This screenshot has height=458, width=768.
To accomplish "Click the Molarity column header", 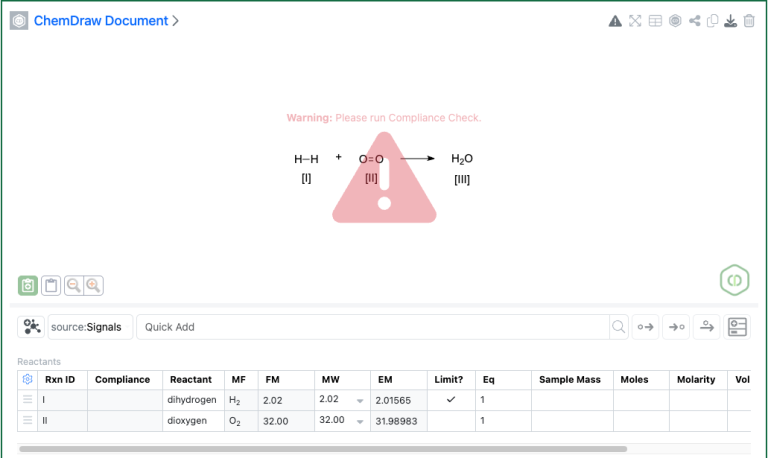I will [x=696, y=379].
